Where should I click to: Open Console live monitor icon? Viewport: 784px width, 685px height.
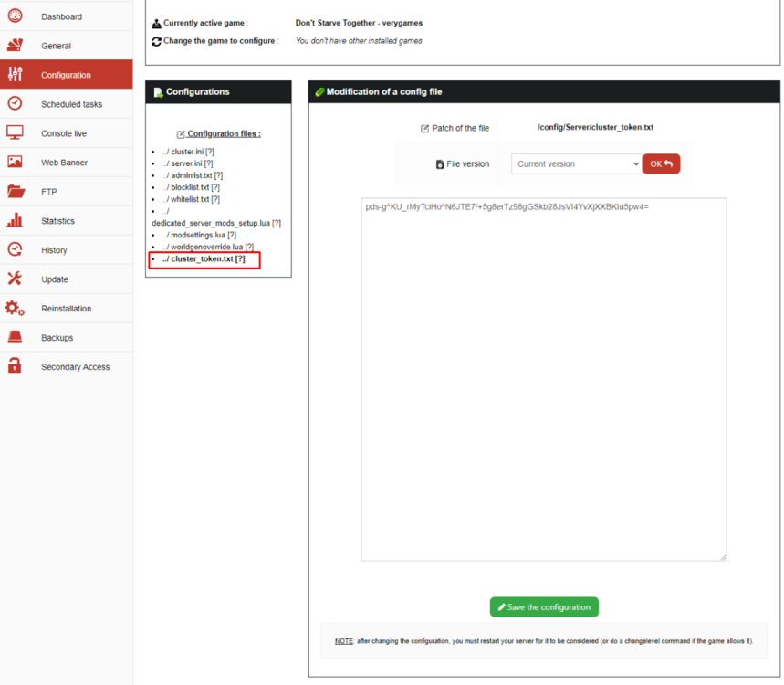pos(15,133)
